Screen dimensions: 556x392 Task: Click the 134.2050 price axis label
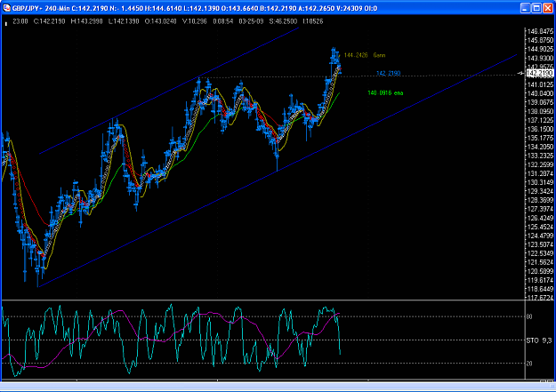pyautogui.click(x=540, y=147)
